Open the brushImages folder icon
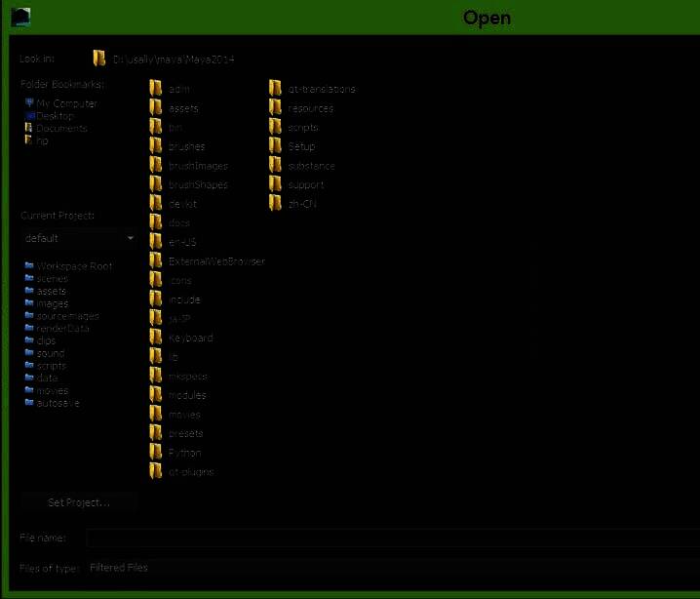700x599 pixels. click(156, 166)
